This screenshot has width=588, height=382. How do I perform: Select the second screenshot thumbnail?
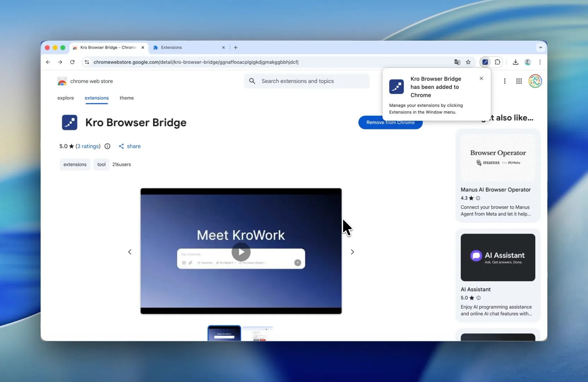[258, 333]
